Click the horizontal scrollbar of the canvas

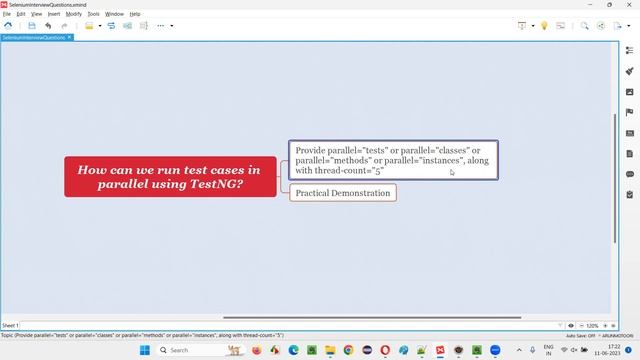coord(372,317)
